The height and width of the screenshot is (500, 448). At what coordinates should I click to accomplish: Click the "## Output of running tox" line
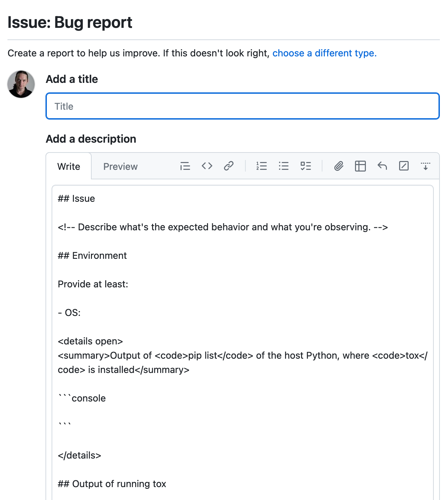(x=112, y=484)
